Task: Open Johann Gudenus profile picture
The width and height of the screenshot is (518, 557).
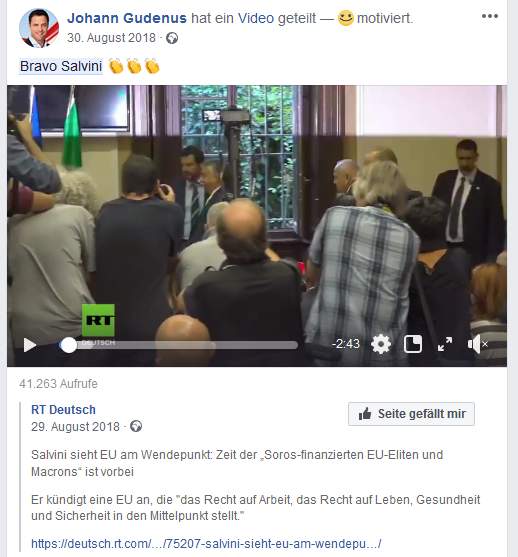Action: (39, 28)
